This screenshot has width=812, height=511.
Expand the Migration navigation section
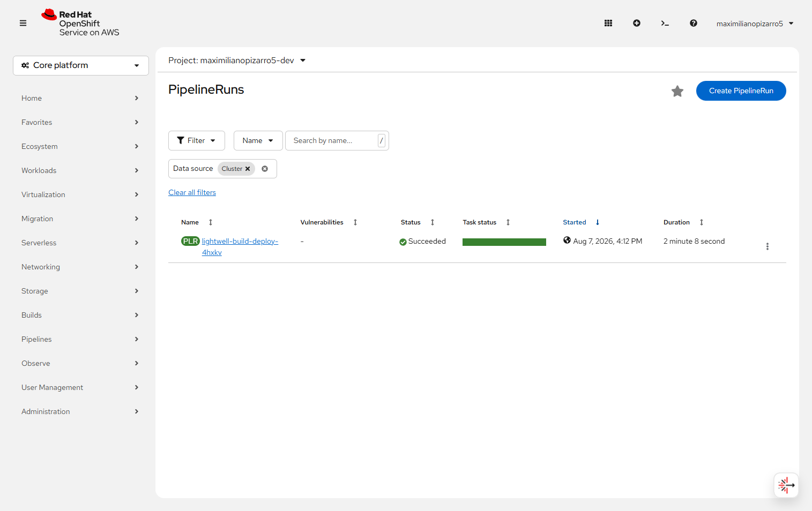[80, 219]
